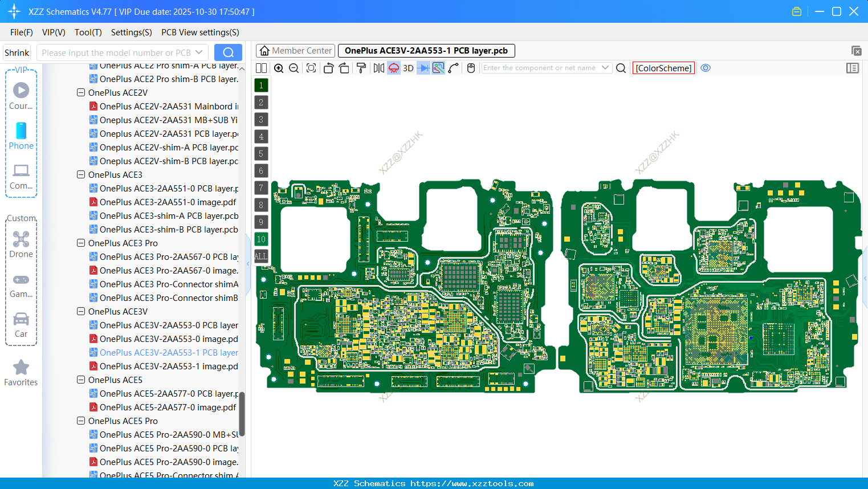868x489 pixels.
Task: Open the ColorScheme settings
Action: [x=663, y=68]
